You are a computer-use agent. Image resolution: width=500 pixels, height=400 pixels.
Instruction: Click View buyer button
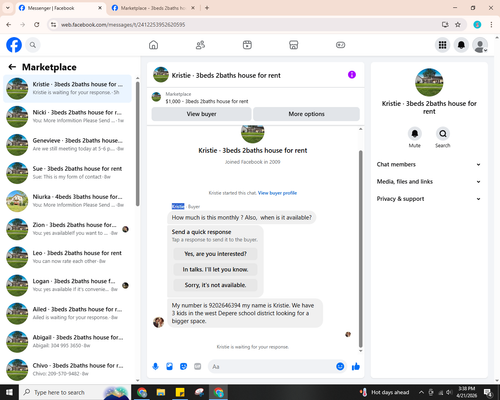click(x=201, y=114)
